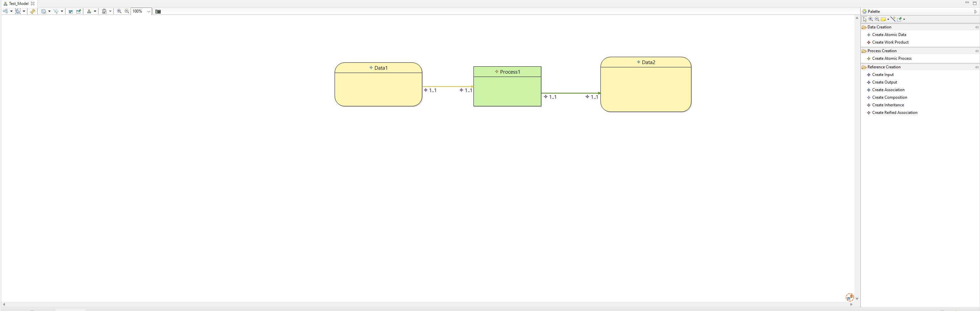Select the Create Atomic Data tool
The image size is (980, 311).
tap(889, 35)
